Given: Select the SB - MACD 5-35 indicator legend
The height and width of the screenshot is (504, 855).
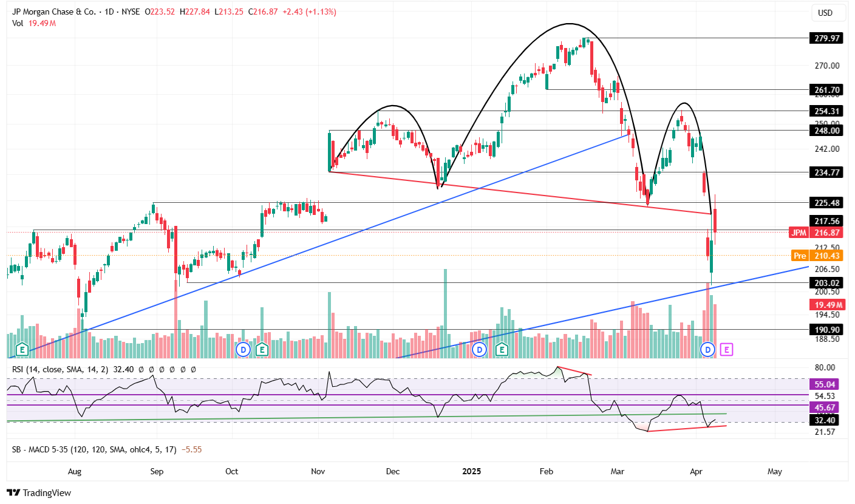Looking at the screenshot, I should tap(94, 450).
